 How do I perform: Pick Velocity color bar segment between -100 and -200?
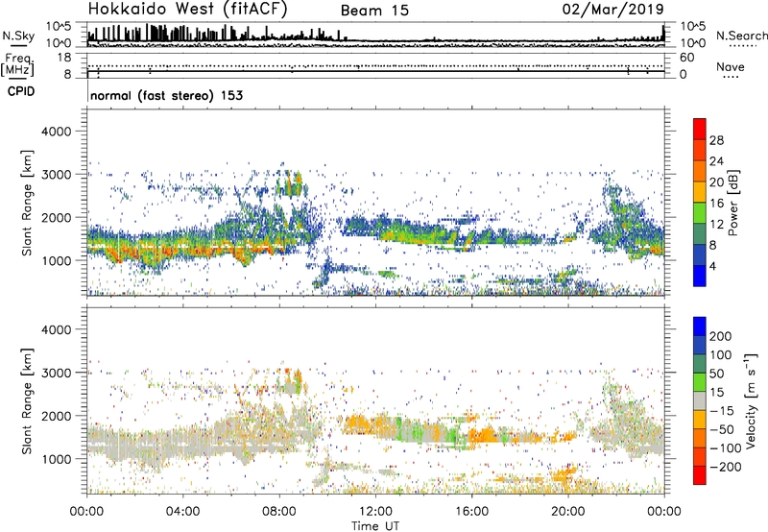[700, 457]
